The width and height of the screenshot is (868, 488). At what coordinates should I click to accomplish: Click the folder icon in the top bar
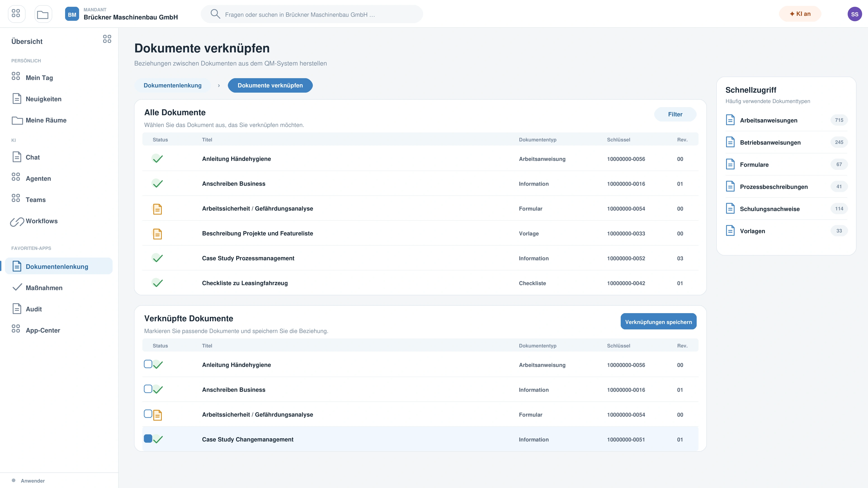pyautogui.click(x=43, y=14)
